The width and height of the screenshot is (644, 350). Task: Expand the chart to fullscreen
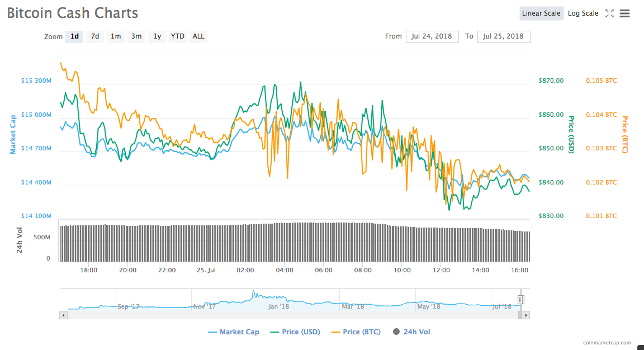click(x=609, y=13)
